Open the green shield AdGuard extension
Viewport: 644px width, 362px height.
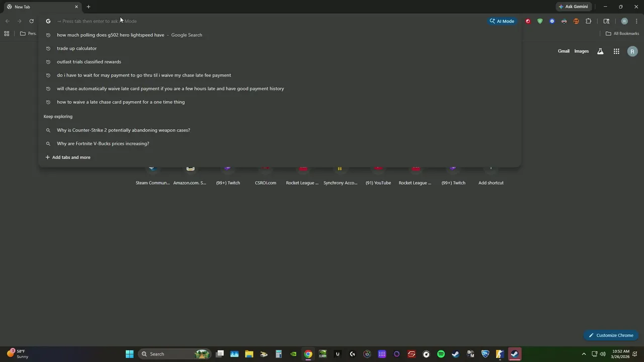[x=540, y=21]
